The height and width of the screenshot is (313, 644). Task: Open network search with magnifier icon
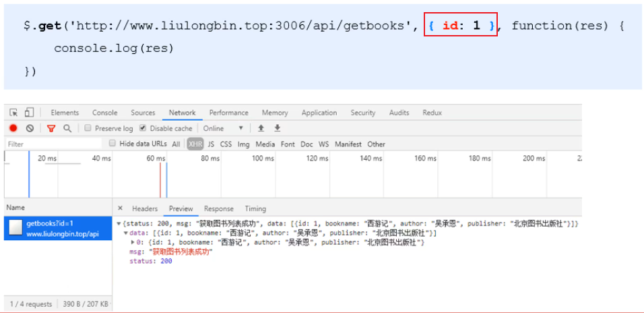pos(67,128)
